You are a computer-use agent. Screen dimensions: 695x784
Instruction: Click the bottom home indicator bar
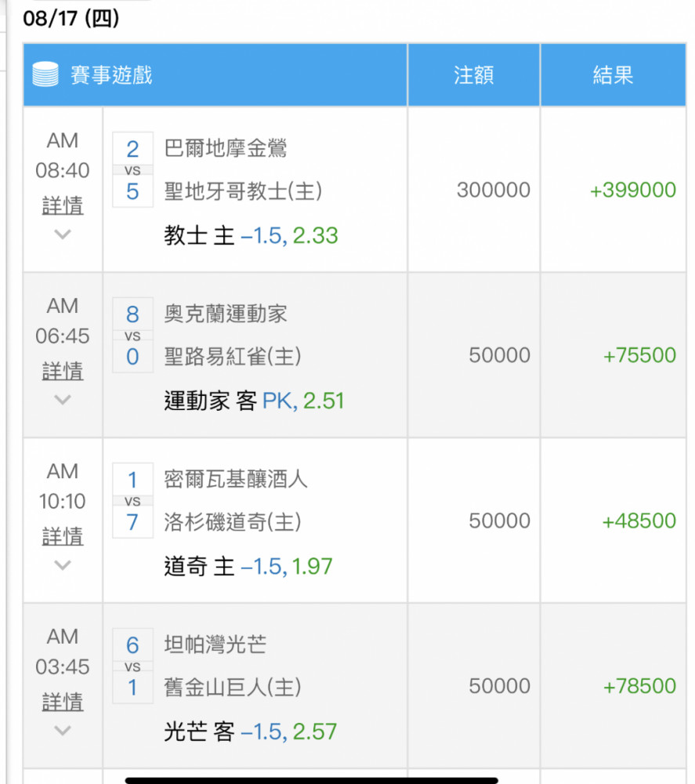(x=311, y=780)
